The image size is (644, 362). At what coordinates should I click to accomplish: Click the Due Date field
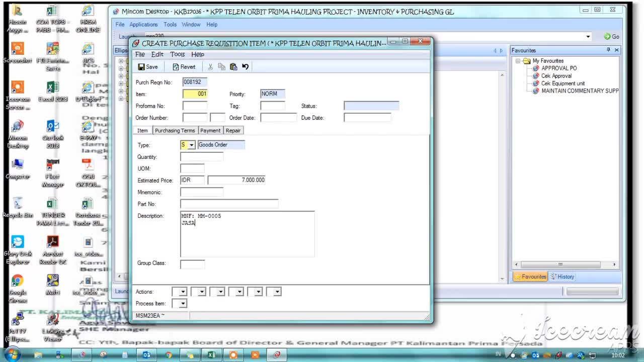[367, 118]
